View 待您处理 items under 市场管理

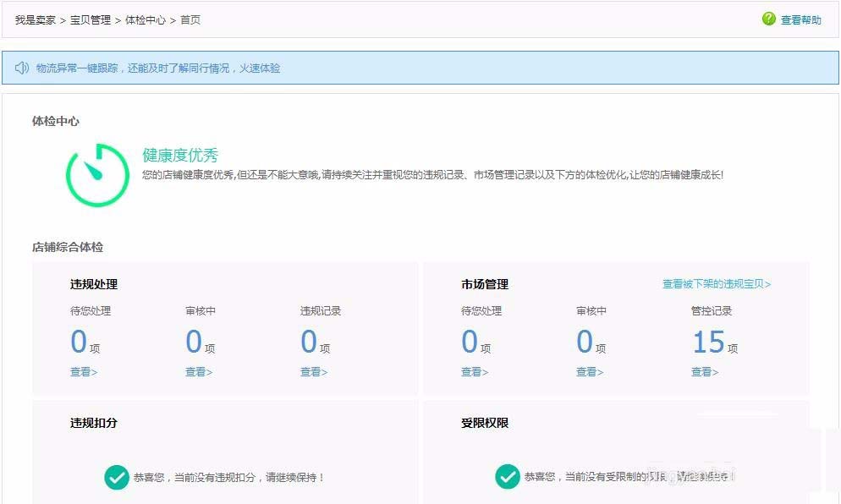tap(475, 371)
